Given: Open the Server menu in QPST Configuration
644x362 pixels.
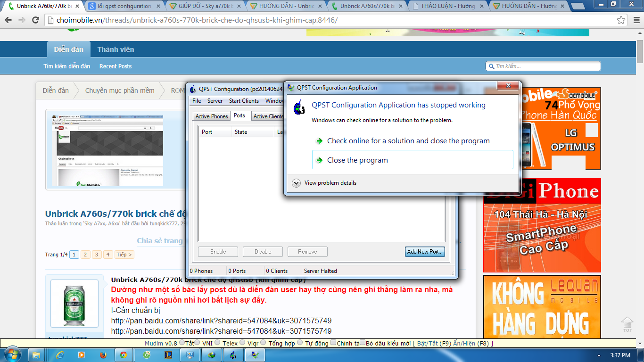Looking at the screenshot, I should [215, 101].
